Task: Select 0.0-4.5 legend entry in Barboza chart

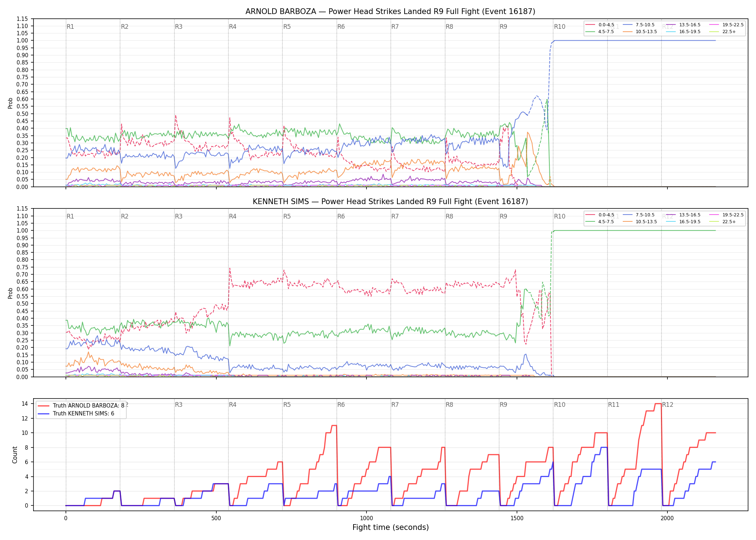Action: (600, 25)
